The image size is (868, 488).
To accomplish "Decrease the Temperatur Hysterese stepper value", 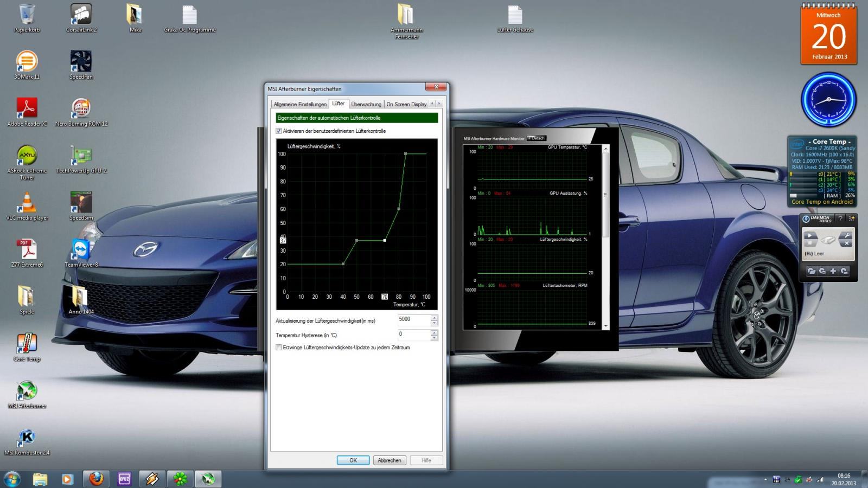I will tap(434, 338).
